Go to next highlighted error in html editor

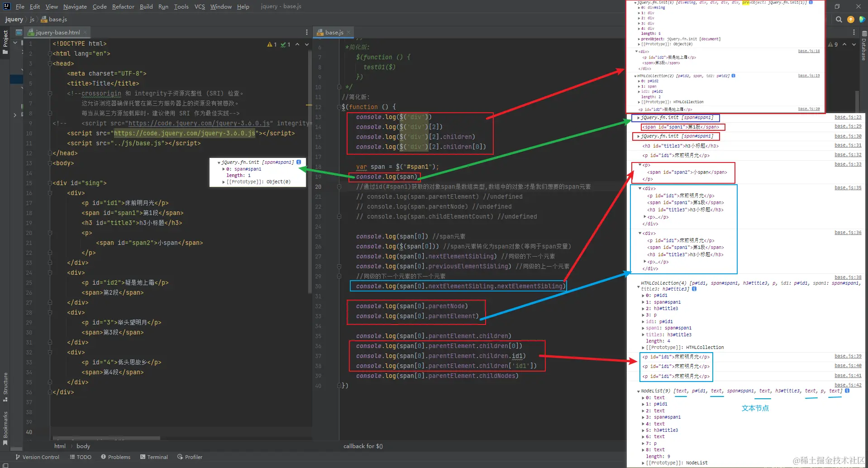[307, 44]
